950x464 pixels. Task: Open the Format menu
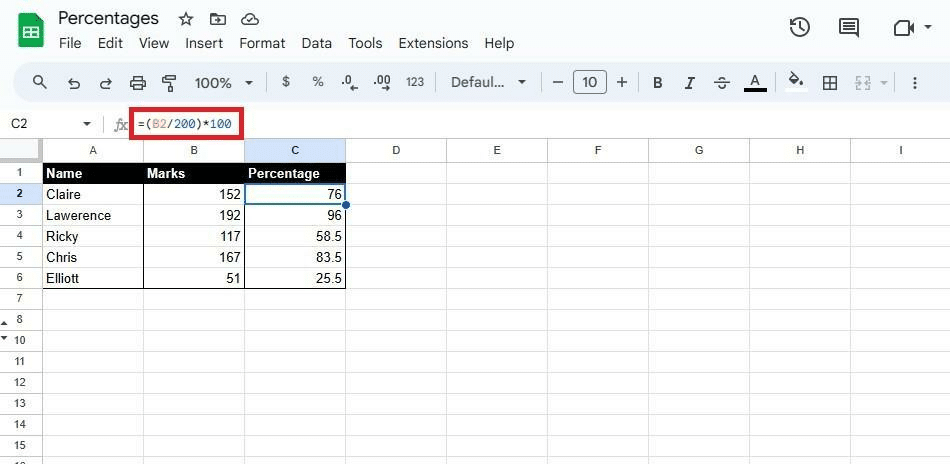[262, 43]
